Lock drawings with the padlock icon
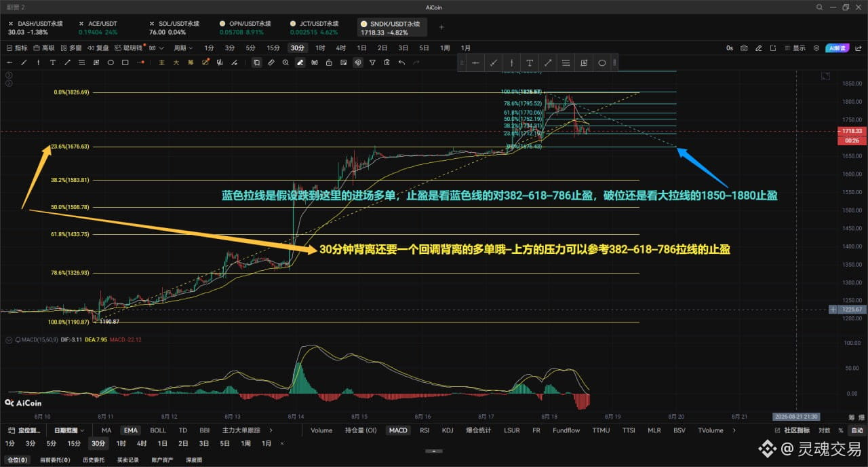The image size is (868, 467). (329, 62)
